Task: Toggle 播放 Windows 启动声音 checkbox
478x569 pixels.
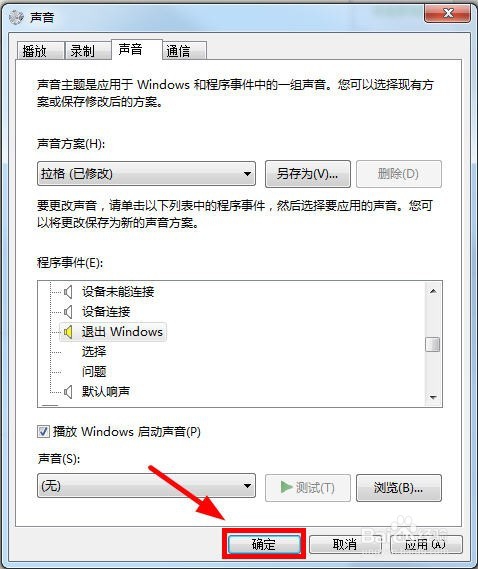Action: tap(43, 431)
